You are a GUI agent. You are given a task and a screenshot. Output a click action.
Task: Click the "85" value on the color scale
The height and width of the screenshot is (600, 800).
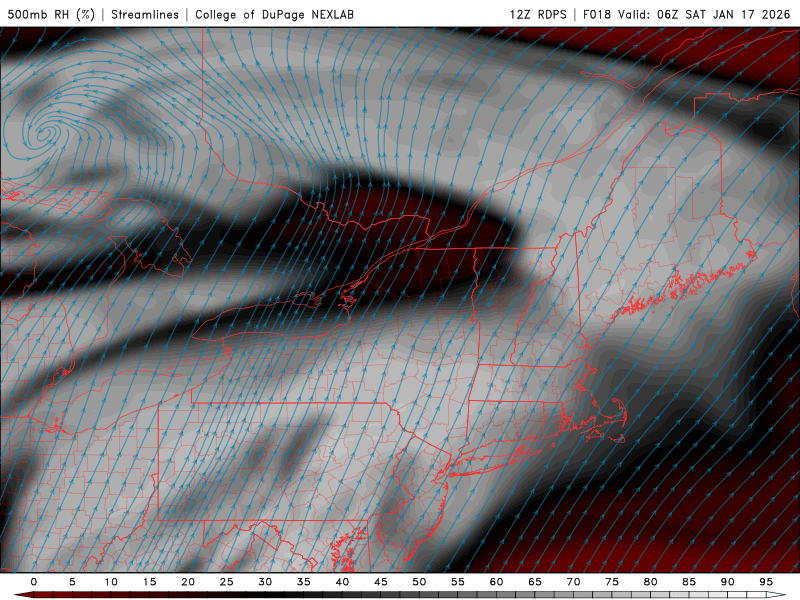pos(689,582)
